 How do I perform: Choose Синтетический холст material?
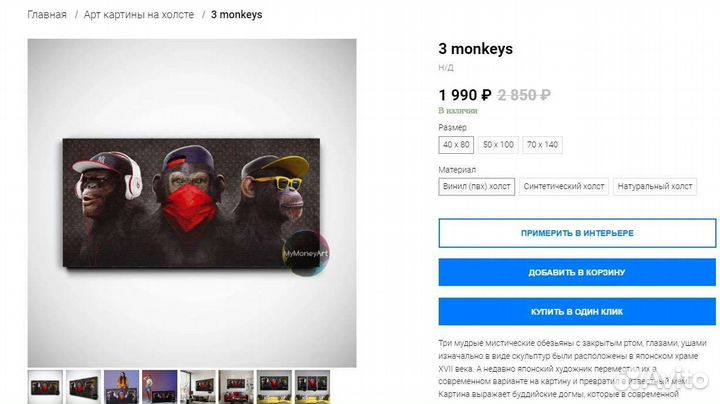(564, 186)
